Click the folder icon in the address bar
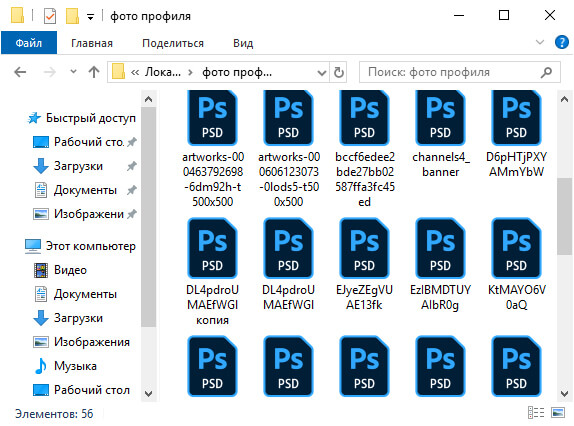This screenshot has width=574, height=426. point(118,71)
